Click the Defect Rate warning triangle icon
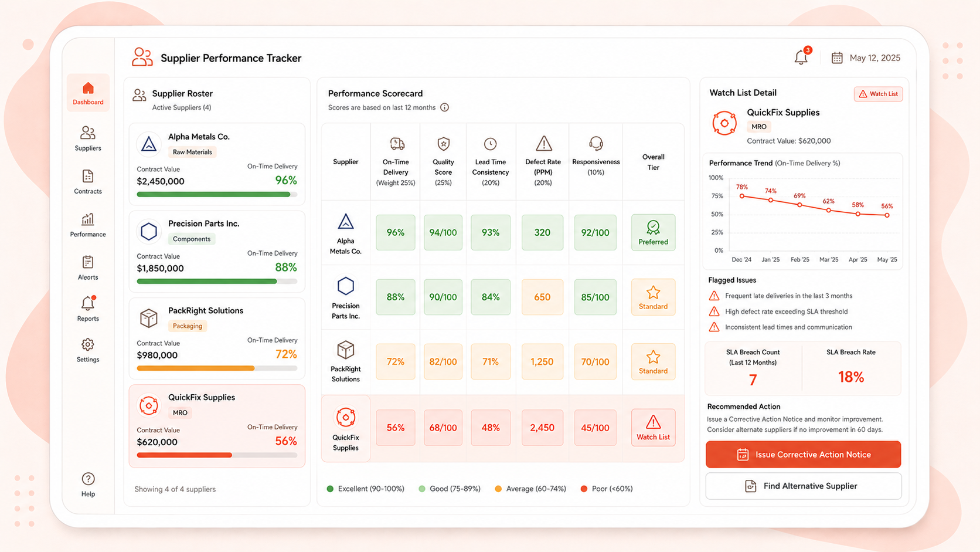The height and width of the screenshot is (552, 980). pos(543,143)
